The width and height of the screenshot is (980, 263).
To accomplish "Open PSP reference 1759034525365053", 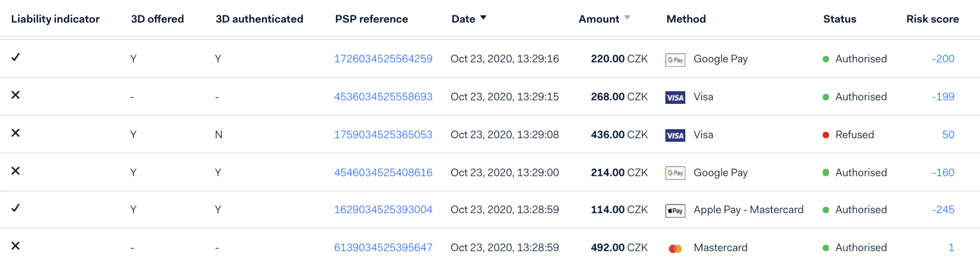I will 383,135.
